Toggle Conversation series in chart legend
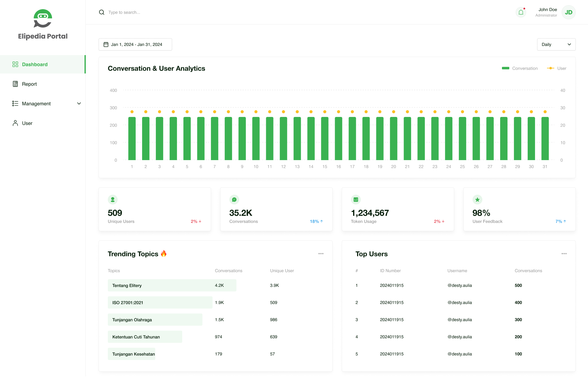 tap(520, 68)
